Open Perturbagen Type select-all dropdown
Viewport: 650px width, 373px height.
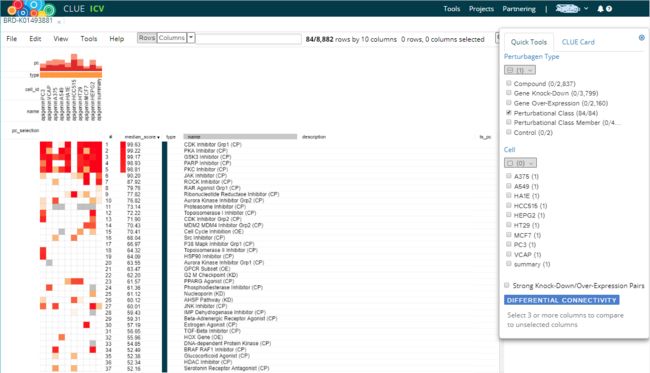tap(520, 70)
